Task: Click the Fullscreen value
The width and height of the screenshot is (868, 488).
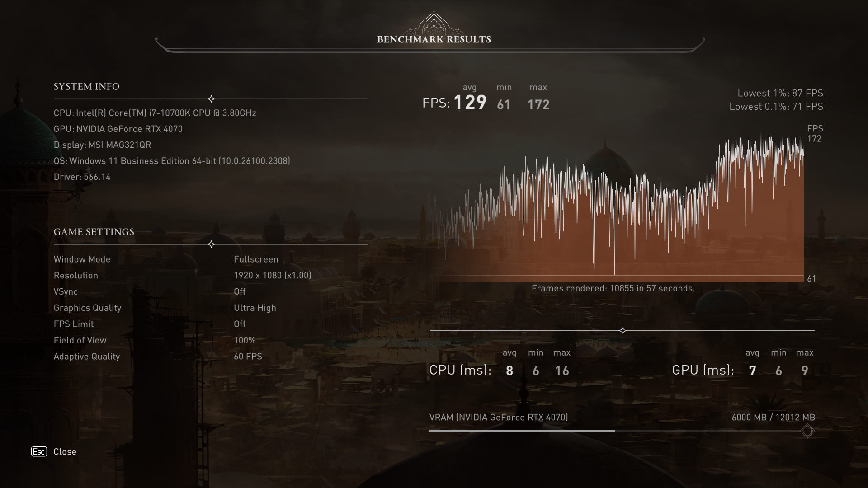Action: 256,259
